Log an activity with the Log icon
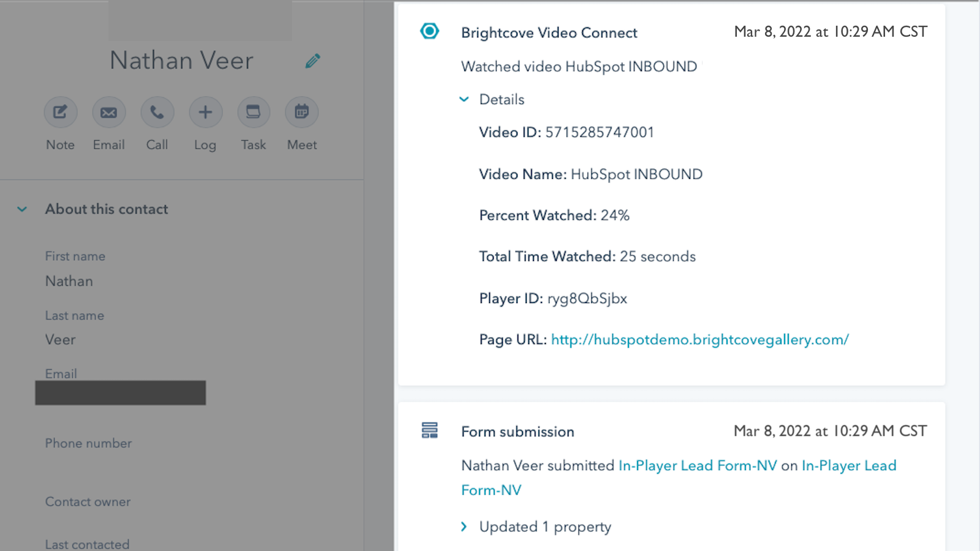This screenshot has width=980, height=551. (x=205, y=112)
